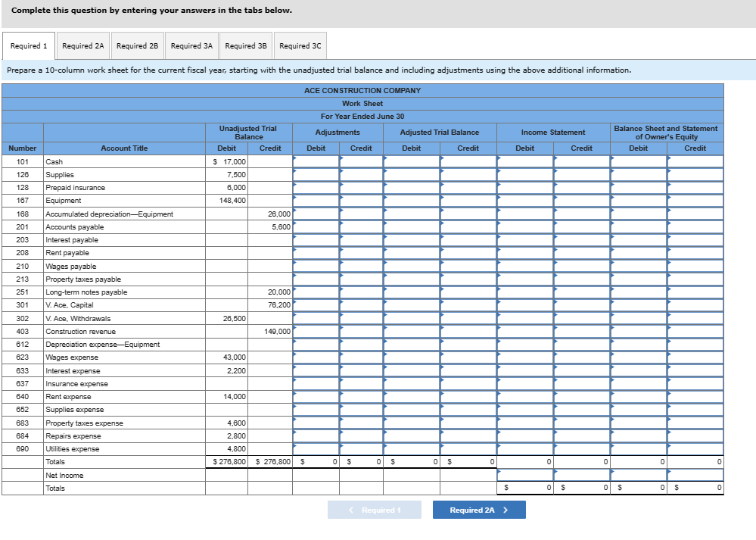
Task: Click the Adjustments column group header
Action: pos(338,133)
